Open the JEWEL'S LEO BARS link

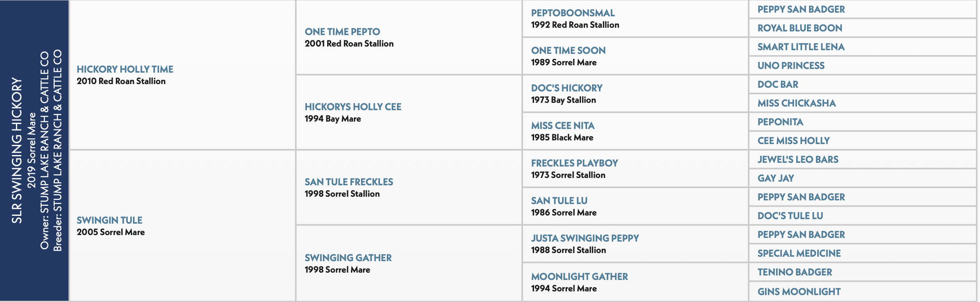pyautogui.click(x=798, y=160)
